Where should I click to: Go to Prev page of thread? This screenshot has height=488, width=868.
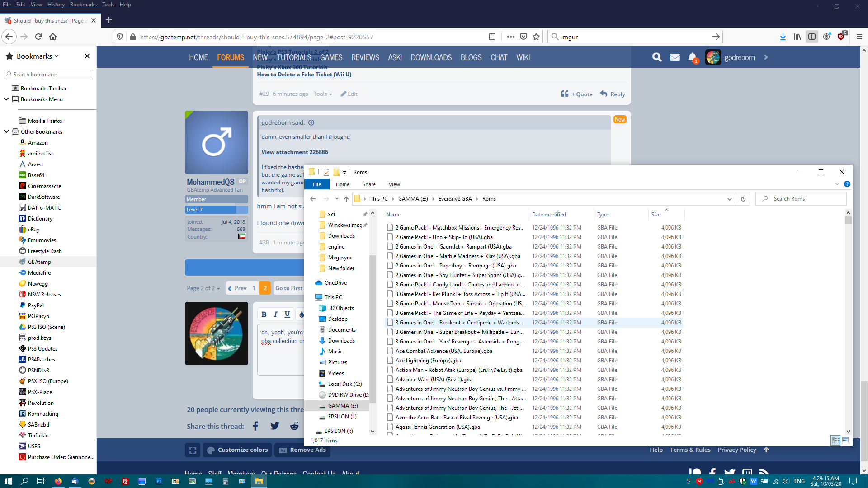click(x=237, y=288)
